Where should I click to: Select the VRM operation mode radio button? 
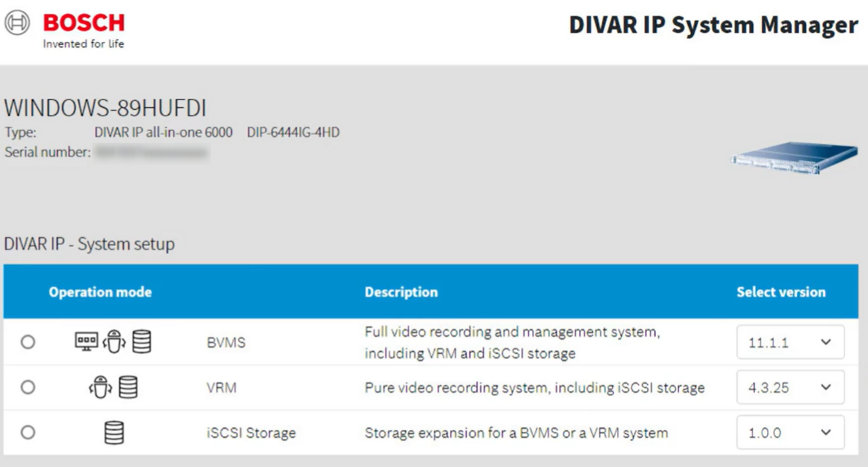(x=28, y=387)
